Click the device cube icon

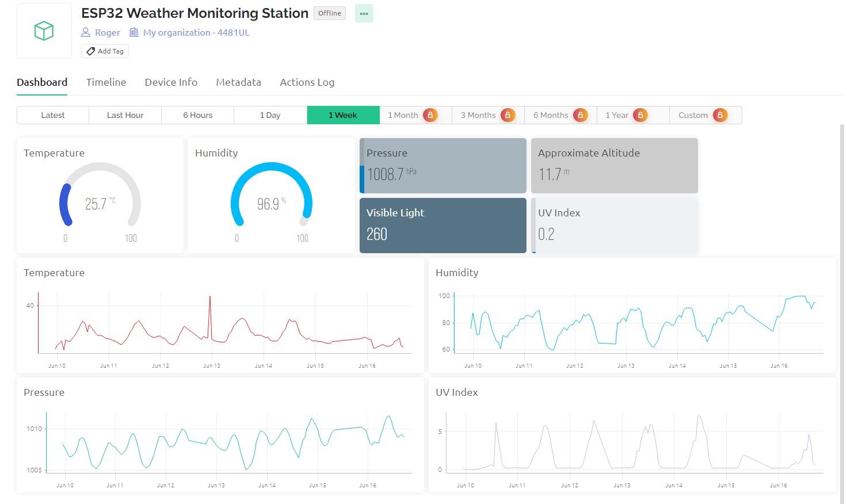[44, 31]
